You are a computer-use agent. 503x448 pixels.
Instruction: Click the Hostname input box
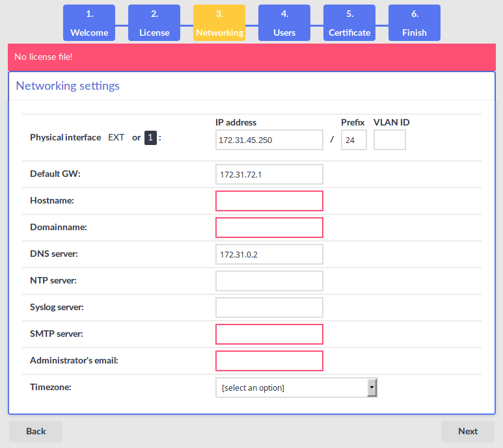(x=269, y=201)
